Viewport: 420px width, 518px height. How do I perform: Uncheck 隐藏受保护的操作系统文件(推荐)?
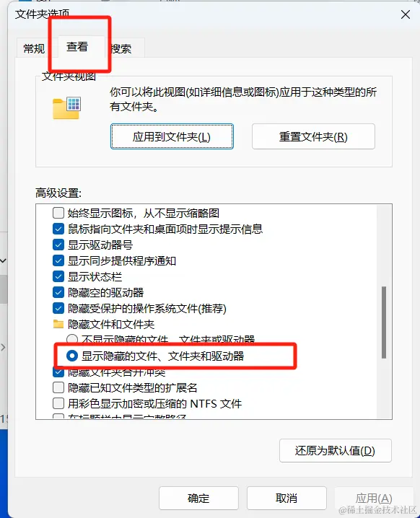coord(58,308)
